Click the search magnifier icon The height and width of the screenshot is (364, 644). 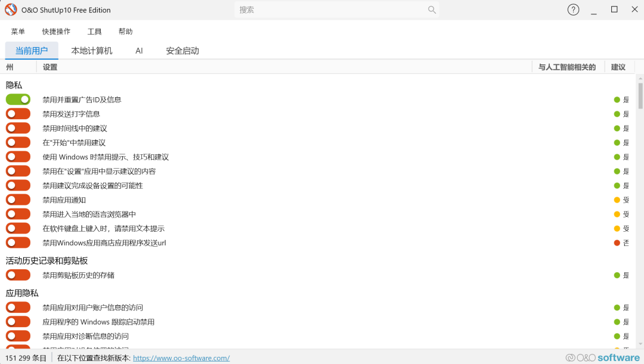tap(432, 10)
